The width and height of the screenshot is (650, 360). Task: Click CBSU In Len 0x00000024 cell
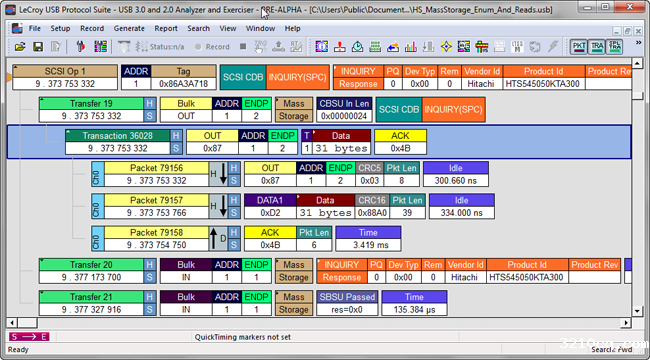coord(344,110)
